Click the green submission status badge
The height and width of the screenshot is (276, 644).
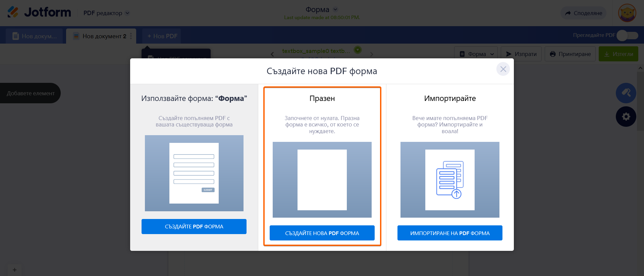358,50
